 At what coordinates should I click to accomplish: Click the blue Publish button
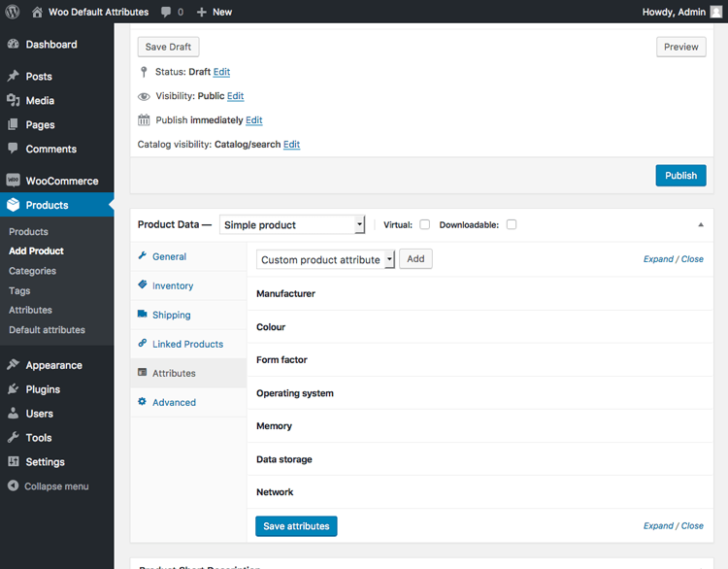pos(681,176)
